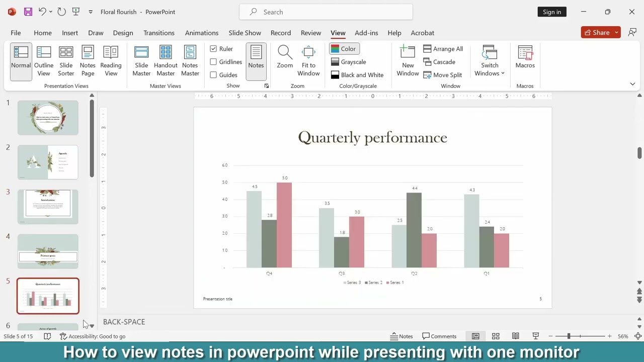The image size is (644, 362).
Task: Open the Design tab
Action: coord(123,33)
